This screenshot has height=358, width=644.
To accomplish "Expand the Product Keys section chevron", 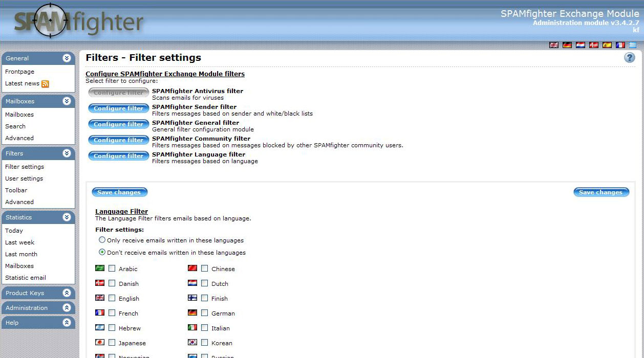I will (x=67, y=293).
